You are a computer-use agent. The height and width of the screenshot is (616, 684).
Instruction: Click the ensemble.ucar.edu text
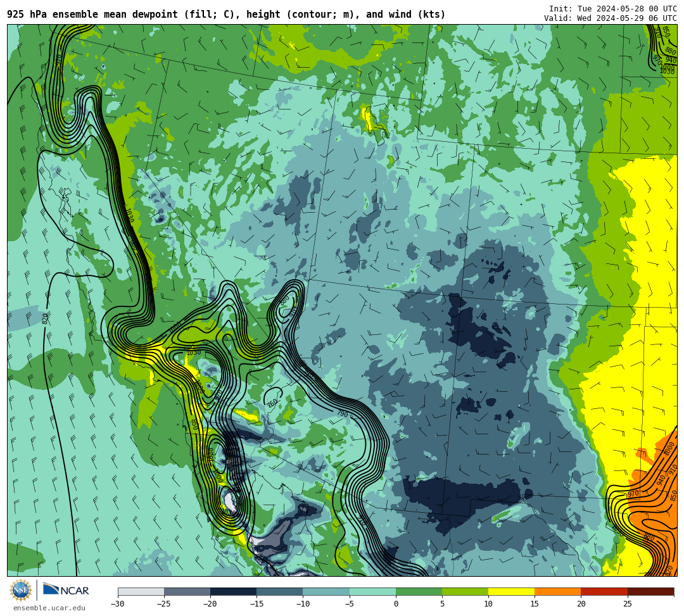coord(49,608)
